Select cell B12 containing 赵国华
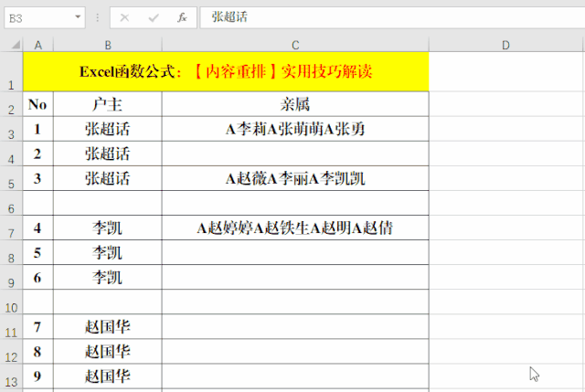Image resolution: width=585 pixels, height=392 pixels. (x=108, y=352)
